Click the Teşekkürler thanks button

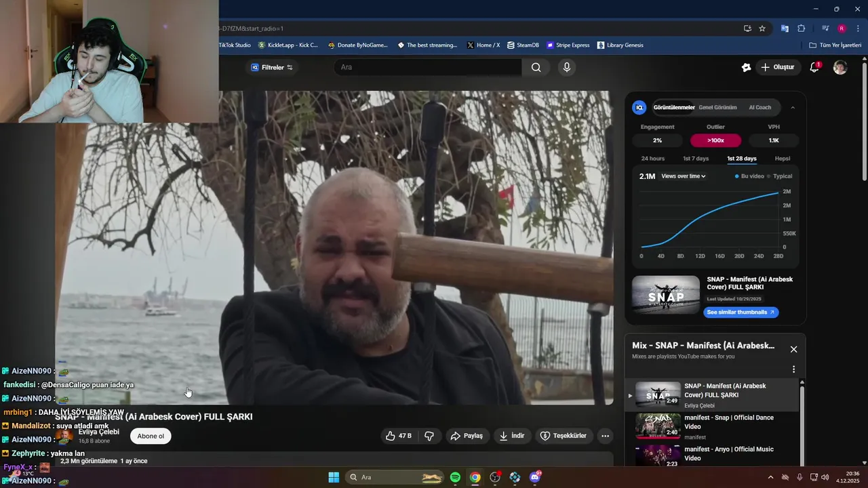[x=564, y=436]
